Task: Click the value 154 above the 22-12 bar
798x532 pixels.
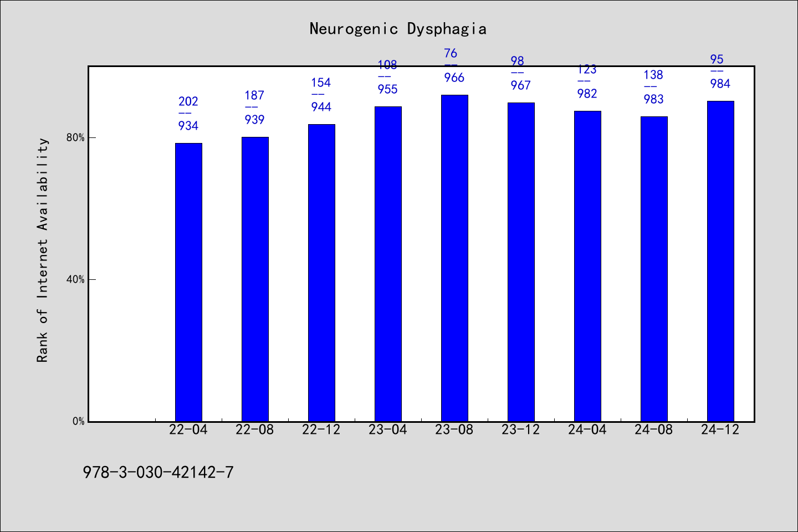Action: coord(321,83)
